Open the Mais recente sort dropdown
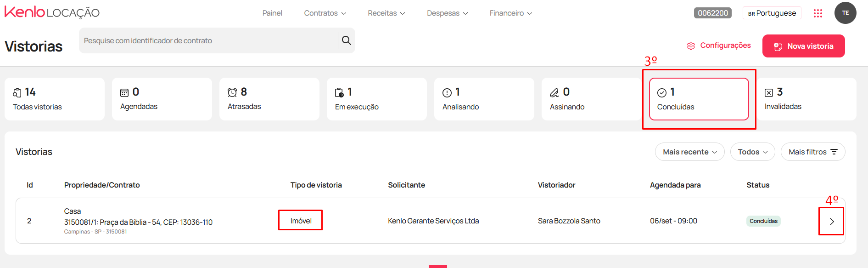The width and height of the screenshot is (868, 268). (x=689, y=152)
